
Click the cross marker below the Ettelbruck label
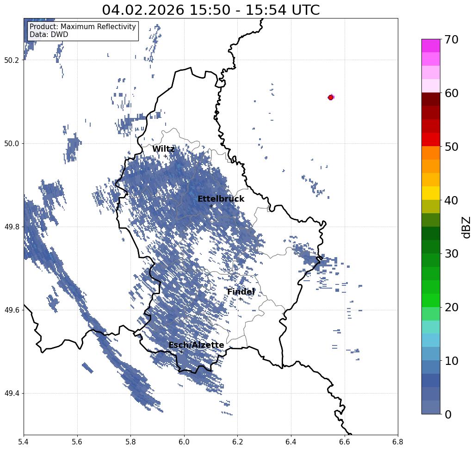[x=211, y=206]
